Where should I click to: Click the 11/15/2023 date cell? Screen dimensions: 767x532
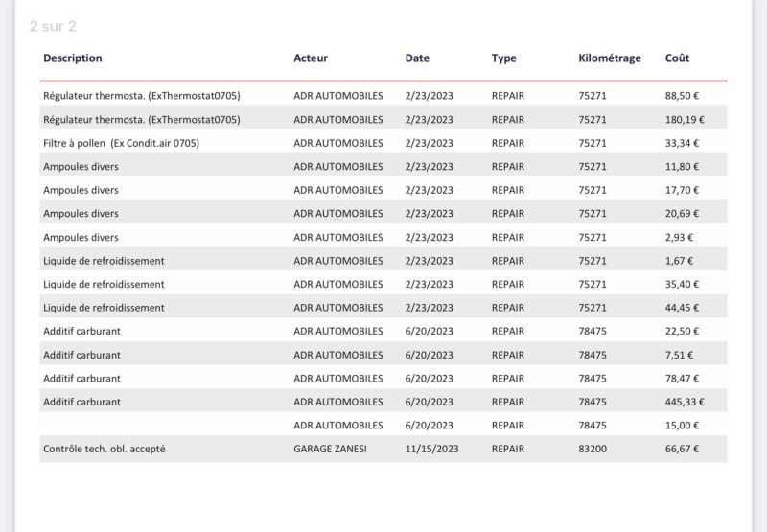(431, 449)
